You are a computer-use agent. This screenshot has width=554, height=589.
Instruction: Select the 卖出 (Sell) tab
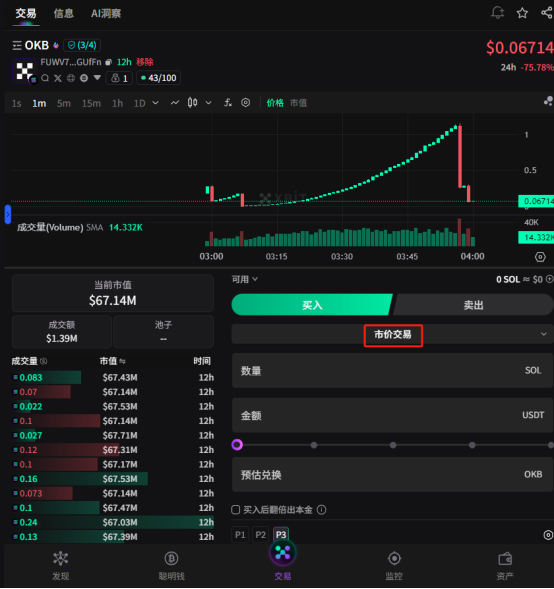coord(473,305)
